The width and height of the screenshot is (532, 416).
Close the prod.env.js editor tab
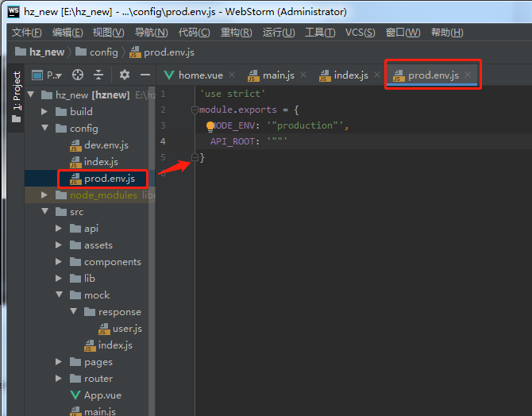[x=468, y=75]
